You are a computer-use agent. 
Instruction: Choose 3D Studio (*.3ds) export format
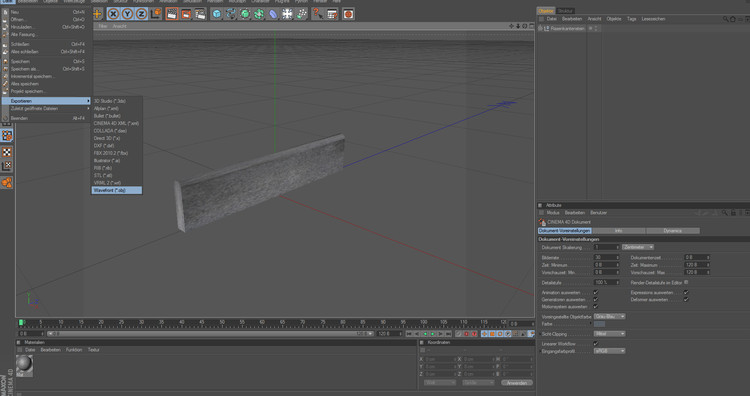[117, 101]
